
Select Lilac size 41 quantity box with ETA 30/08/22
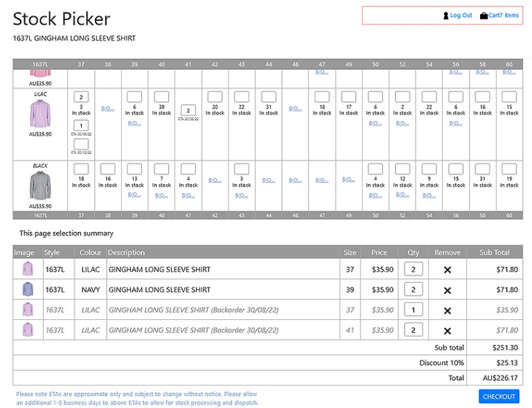[x=188, y=109]
